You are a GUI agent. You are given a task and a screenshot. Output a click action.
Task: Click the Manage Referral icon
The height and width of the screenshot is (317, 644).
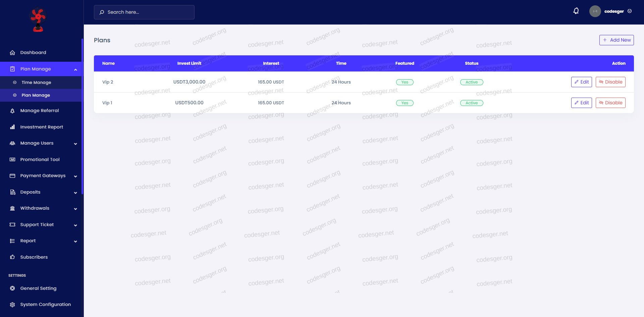pyautogui.click(x=12, y=111)
